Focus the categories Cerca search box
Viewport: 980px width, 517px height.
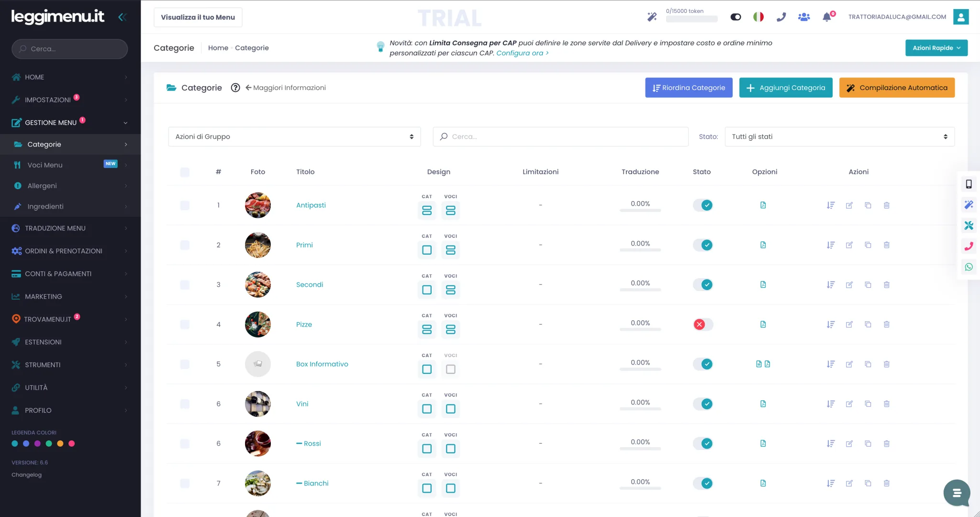click(x=560, y=136)
